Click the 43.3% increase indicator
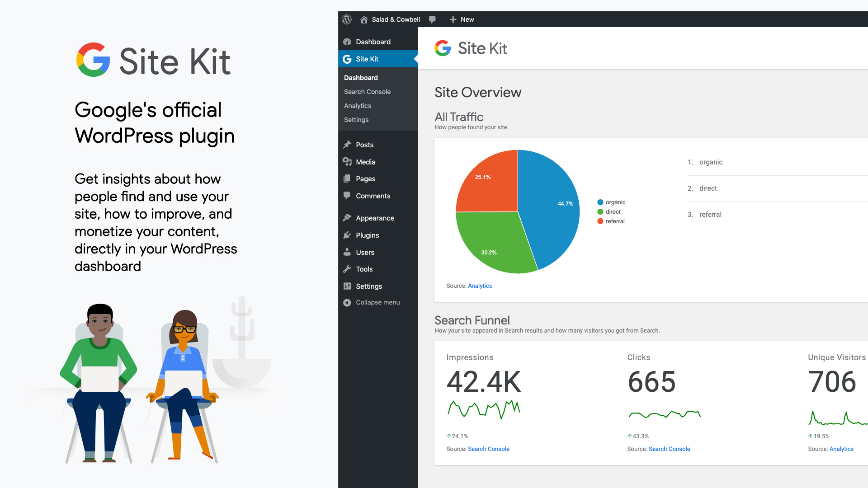Viewport: 868px width, 488px height. (x=638, y=436)
